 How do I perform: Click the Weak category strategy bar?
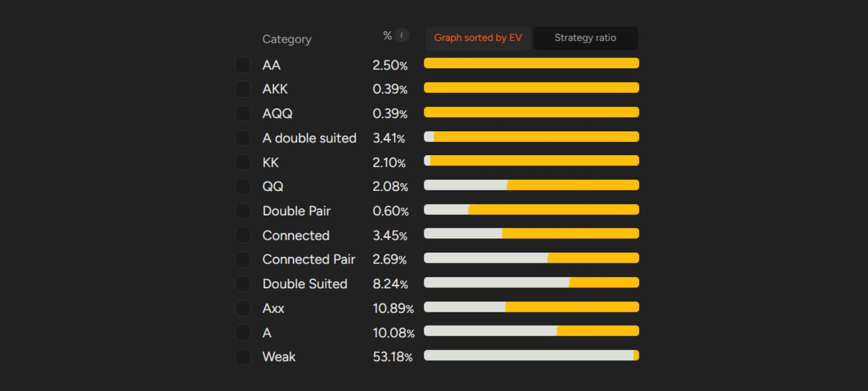pyautogui.click(x=531, y=355)
